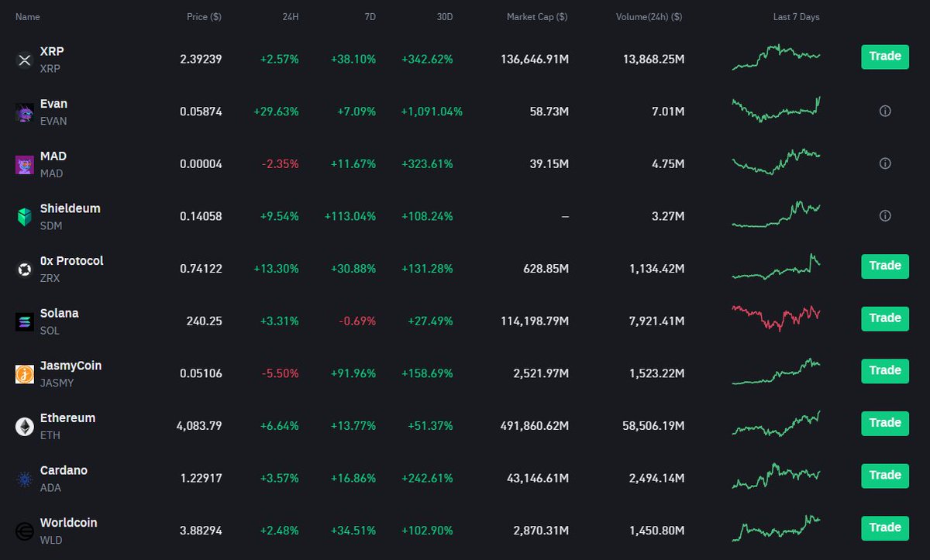
Task: Click the Ethereum coin name
Action: [x=67, y=418]
